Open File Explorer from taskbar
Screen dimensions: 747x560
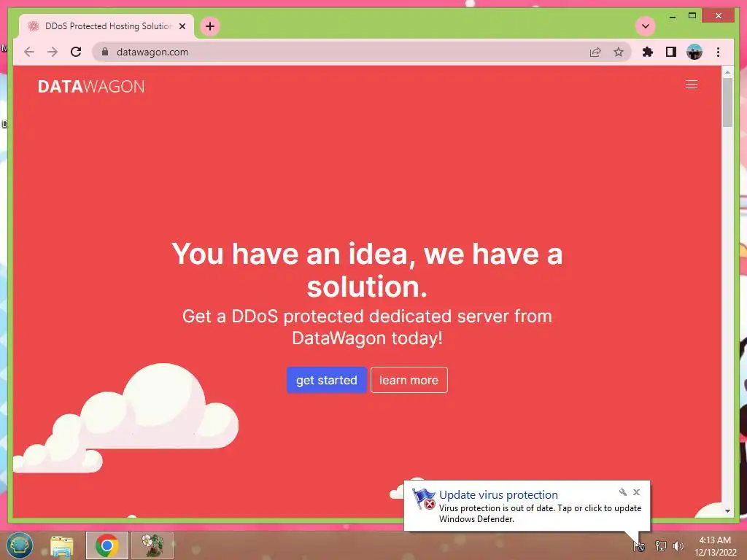tap(62, 545)
